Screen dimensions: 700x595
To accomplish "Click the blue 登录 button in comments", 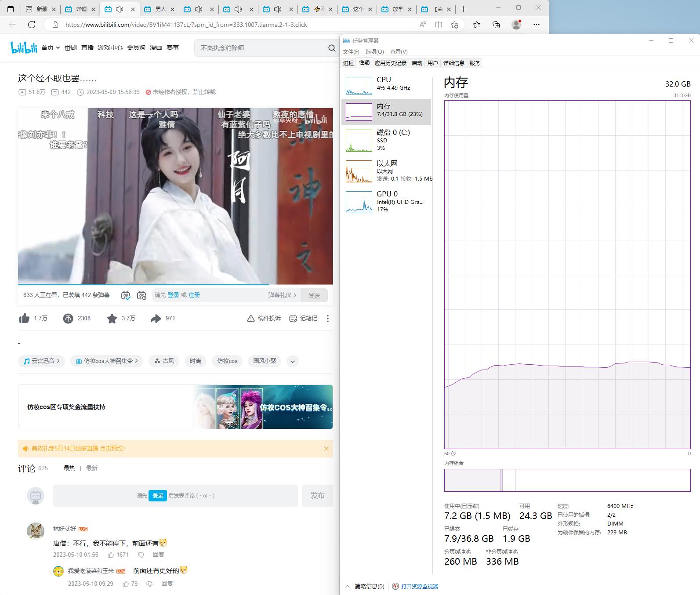I will 158,496.
